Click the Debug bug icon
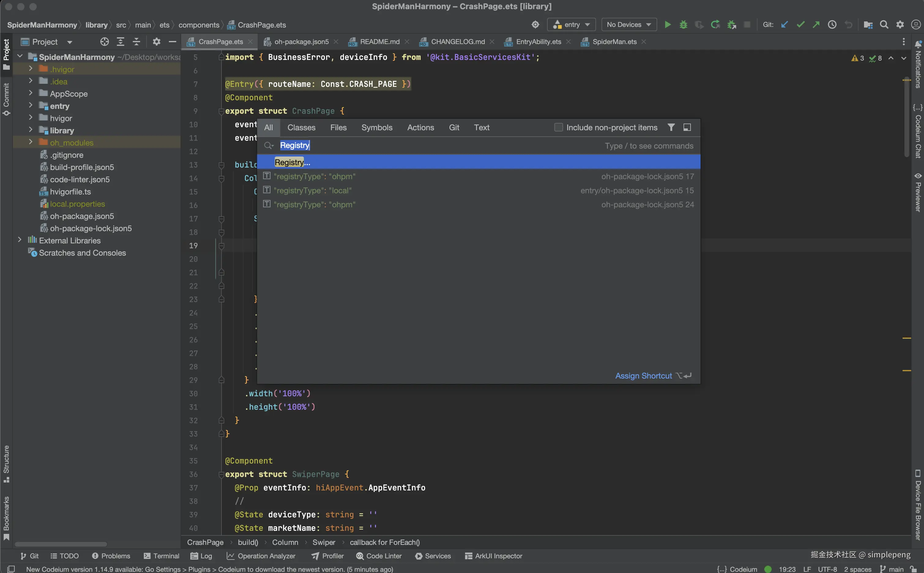This screenshot has height=573, width=924. point(683,25)
